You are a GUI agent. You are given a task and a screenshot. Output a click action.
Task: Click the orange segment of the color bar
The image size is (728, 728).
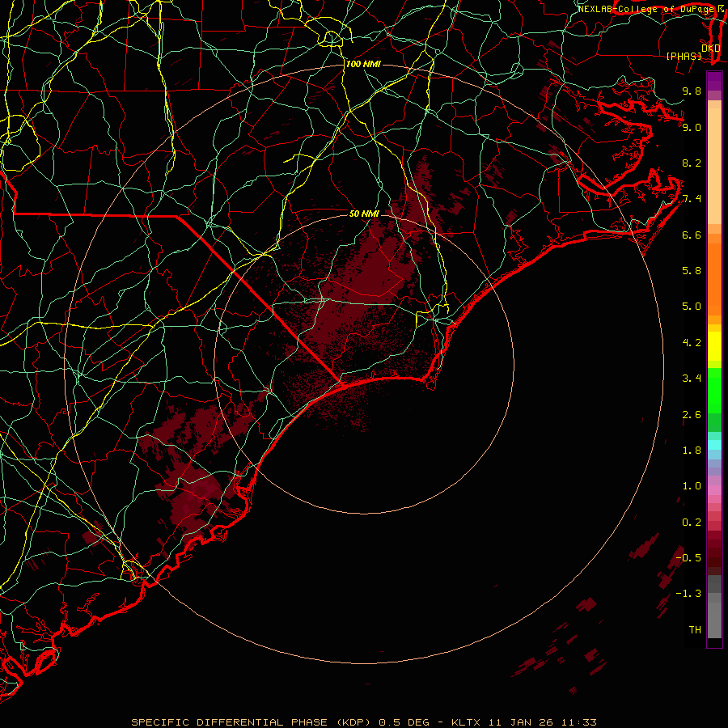coord(714,279)
